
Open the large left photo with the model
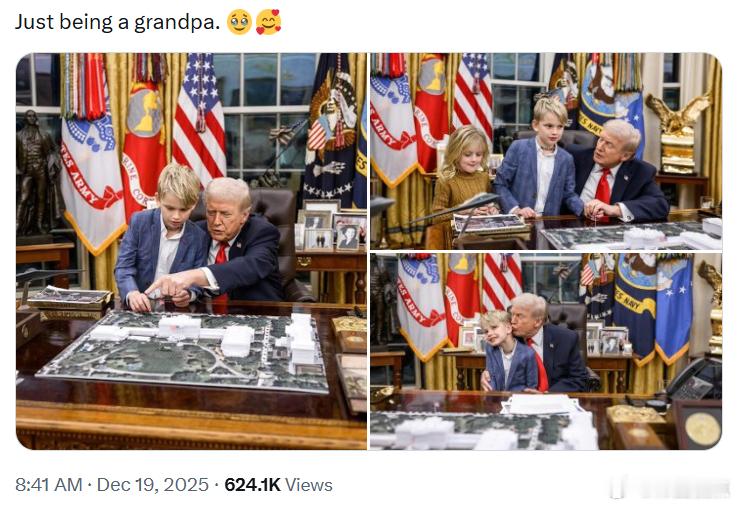(x=191, y=251)
